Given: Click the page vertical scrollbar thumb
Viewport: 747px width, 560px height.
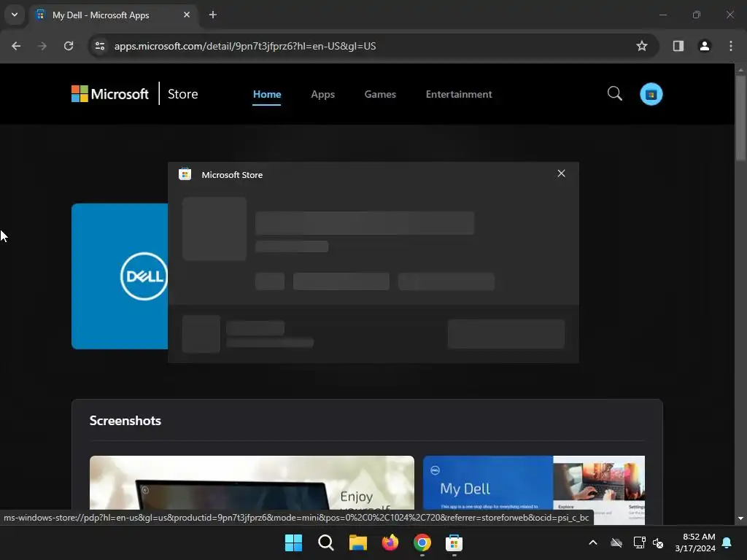Looking at the screenshot, I should [x=740, y=118].
